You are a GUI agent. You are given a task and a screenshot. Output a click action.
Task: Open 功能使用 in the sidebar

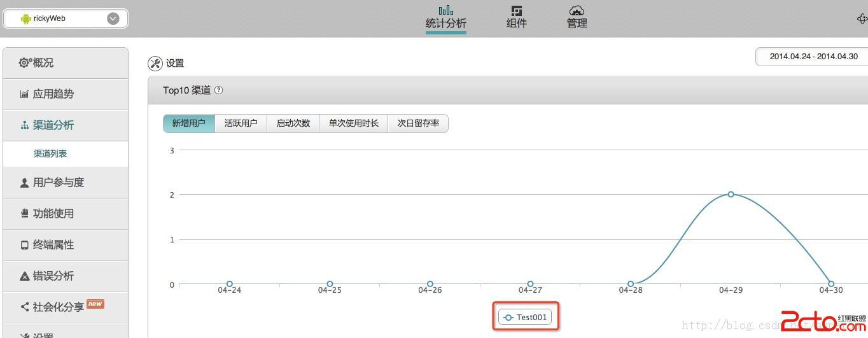point(66,213)
